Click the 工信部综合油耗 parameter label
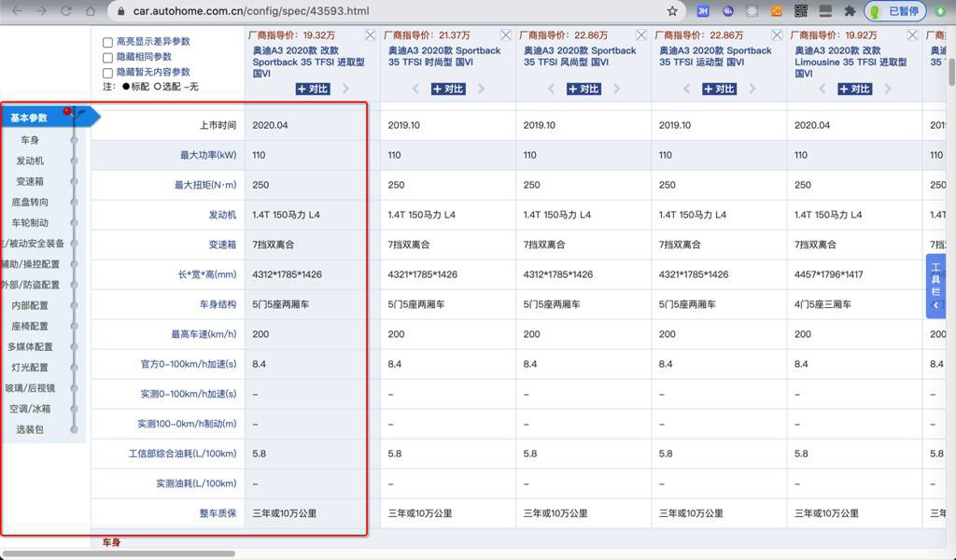The height and width of the screenshot is (560, 956). pyautogui.click(x=182, y=454)
